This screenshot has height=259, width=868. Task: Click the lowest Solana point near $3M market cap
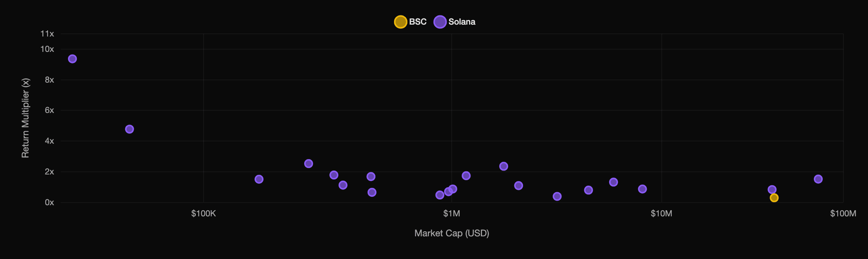pos(557,196)
